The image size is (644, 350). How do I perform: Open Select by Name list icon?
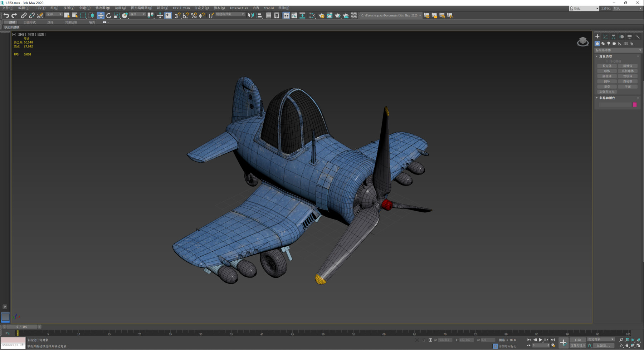(x=75, y=15)
